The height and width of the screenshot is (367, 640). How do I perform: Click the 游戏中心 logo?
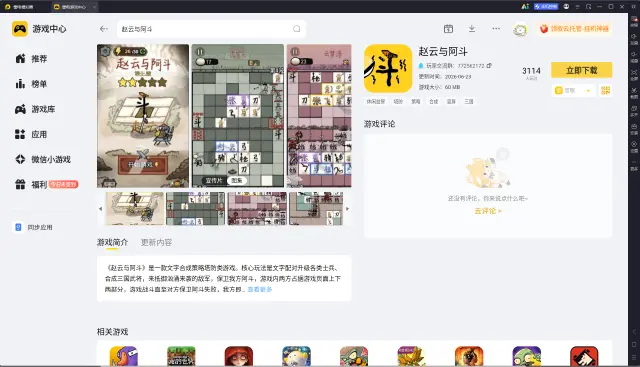pyautogui.click(x=39, y=29)
